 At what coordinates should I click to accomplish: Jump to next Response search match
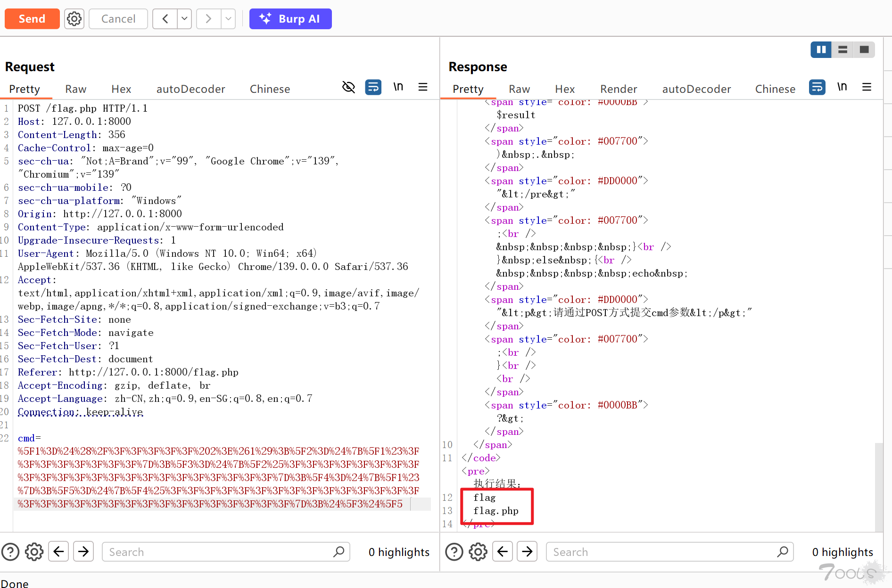[x=528, y=551]
